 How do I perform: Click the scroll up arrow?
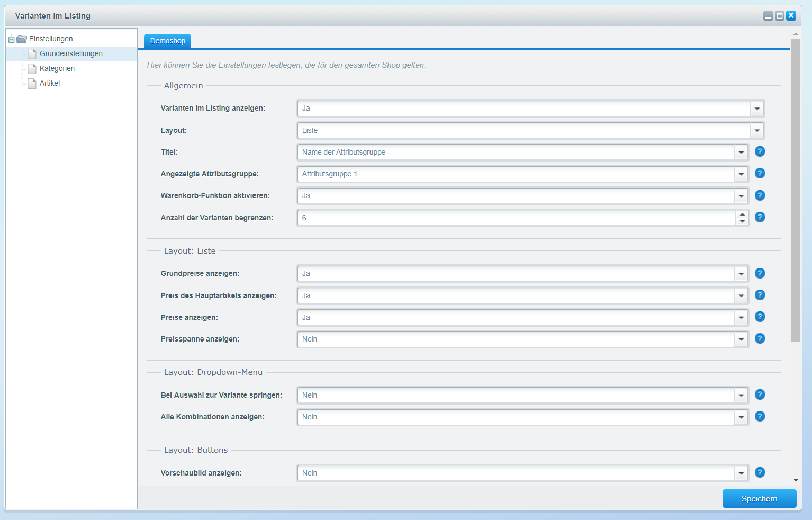pyautogui.click(x=796, y=33)
